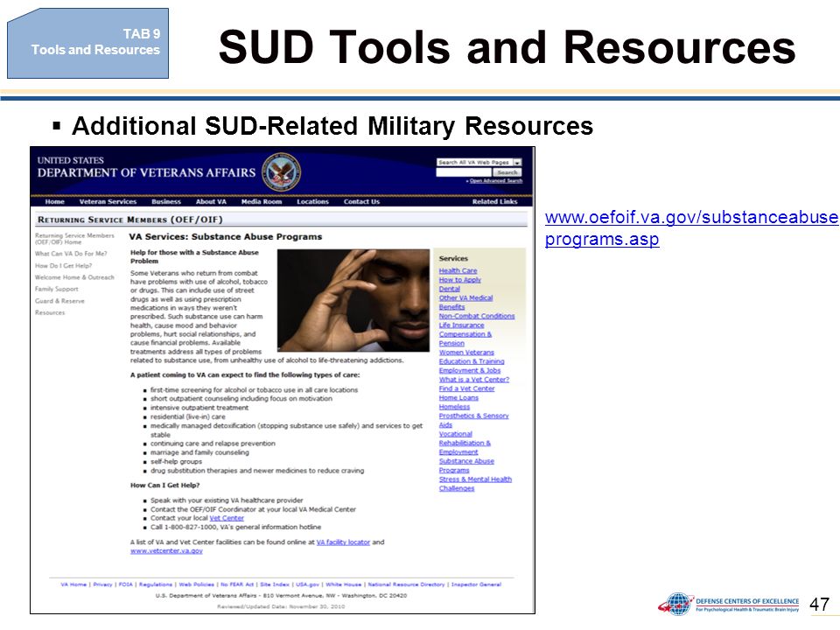Select Resources sidebar link

50,313
